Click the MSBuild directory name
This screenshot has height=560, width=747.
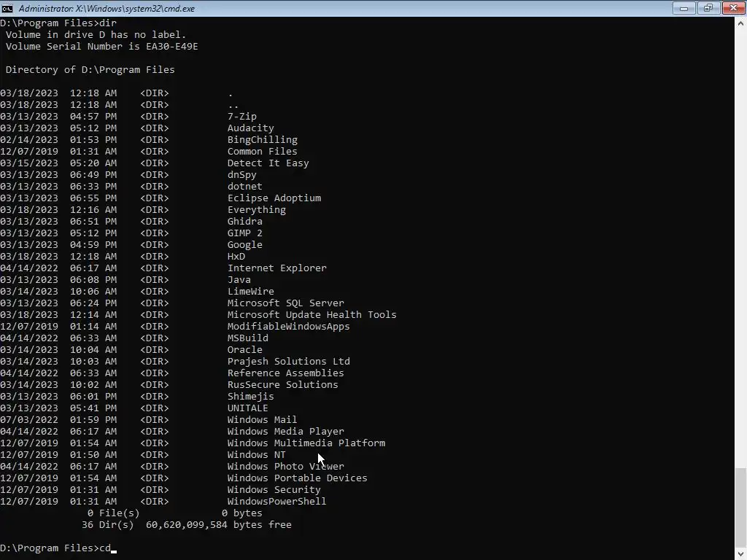point(248,338)
